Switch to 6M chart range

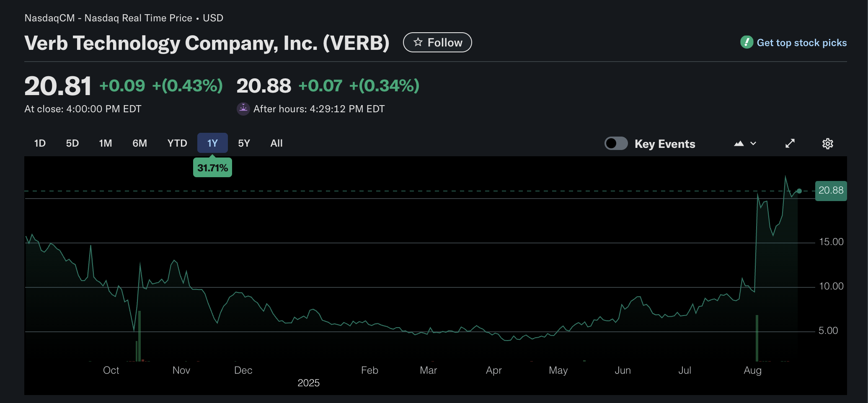pyautogui.click(x=139, y=143)
